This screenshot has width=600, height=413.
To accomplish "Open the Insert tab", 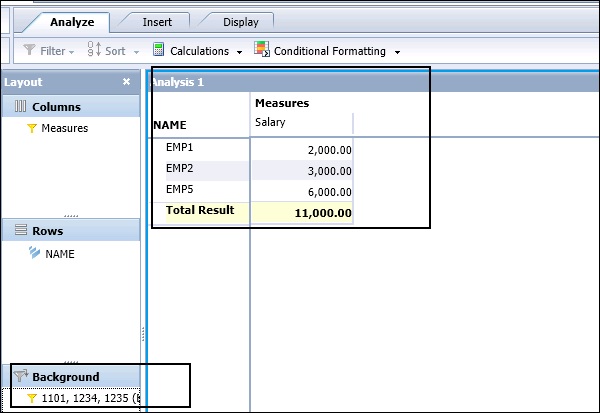I will pos(157,22).
